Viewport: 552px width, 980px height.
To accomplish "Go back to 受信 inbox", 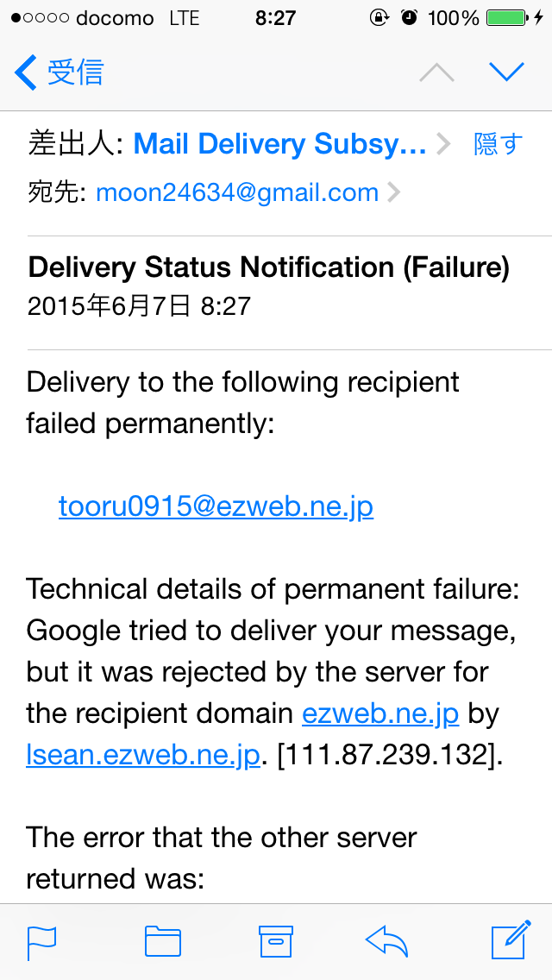I will tap(59, 72).
